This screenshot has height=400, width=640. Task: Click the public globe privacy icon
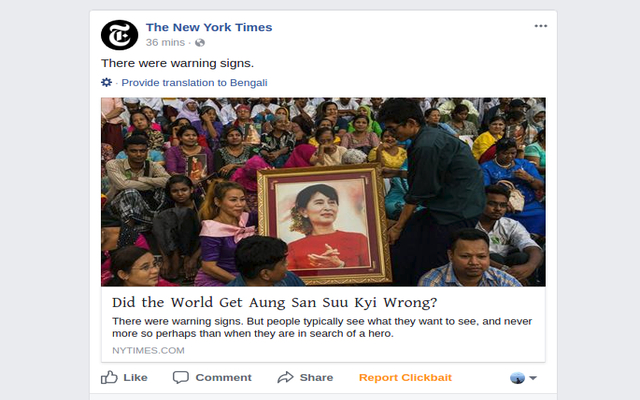(x=200, y=43)
